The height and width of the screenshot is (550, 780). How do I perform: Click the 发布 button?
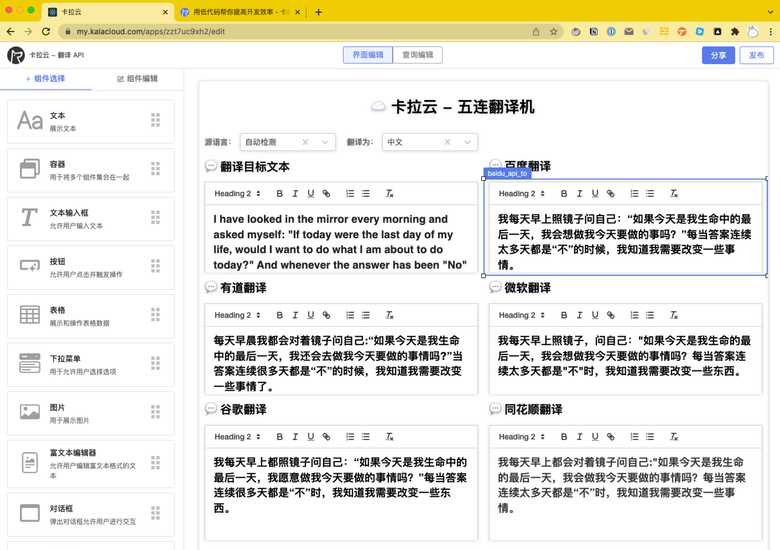[x=756, y=55]
